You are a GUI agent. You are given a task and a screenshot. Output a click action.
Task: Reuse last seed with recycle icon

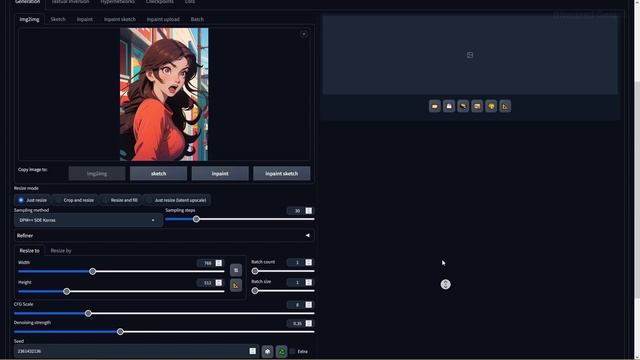tap(282, 351)
